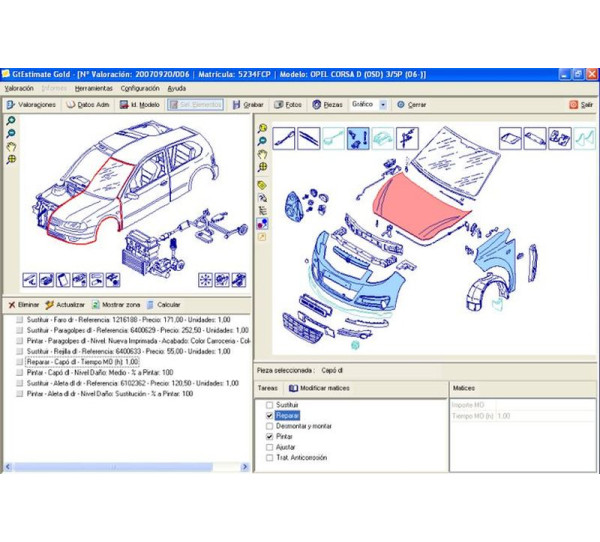Click the color palette icon beside parts diagram
This screenshot has height=542, width=600.
point(262,211)
